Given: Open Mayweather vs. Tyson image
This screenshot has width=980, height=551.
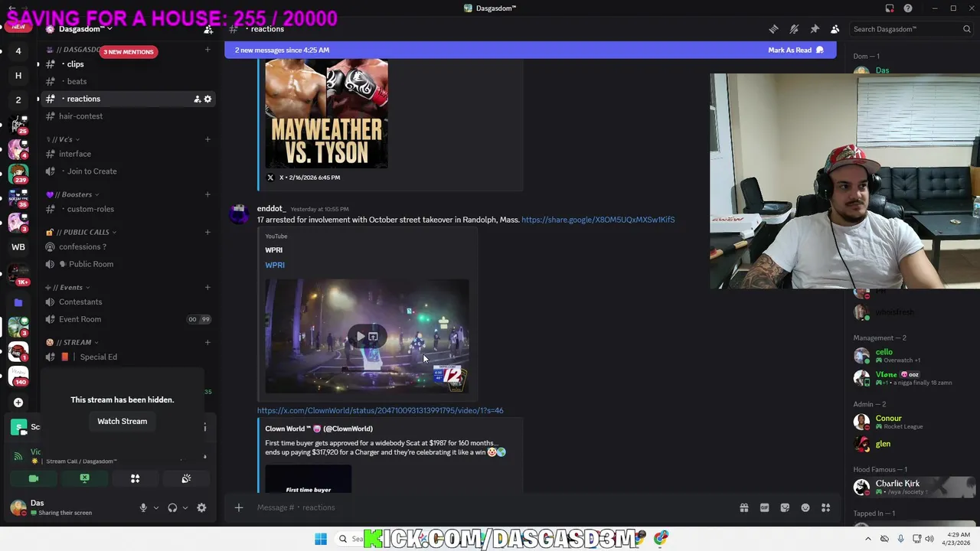Looking at the screenshot, I should (x=326, y=114).
